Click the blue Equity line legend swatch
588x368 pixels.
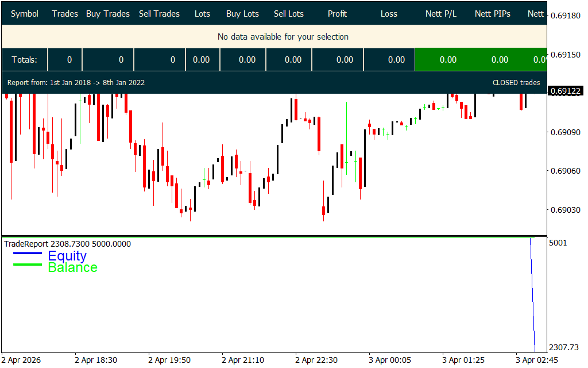pos(28,253)
